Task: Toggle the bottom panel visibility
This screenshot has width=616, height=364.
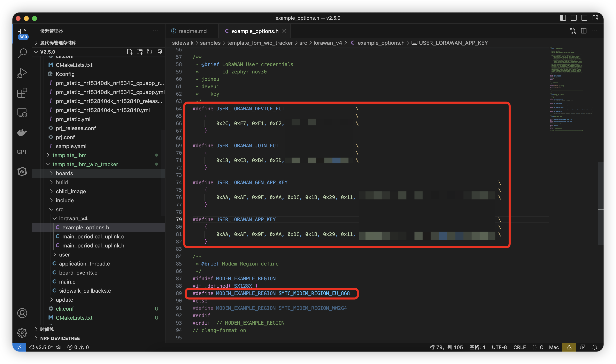Action: (574, 18)
